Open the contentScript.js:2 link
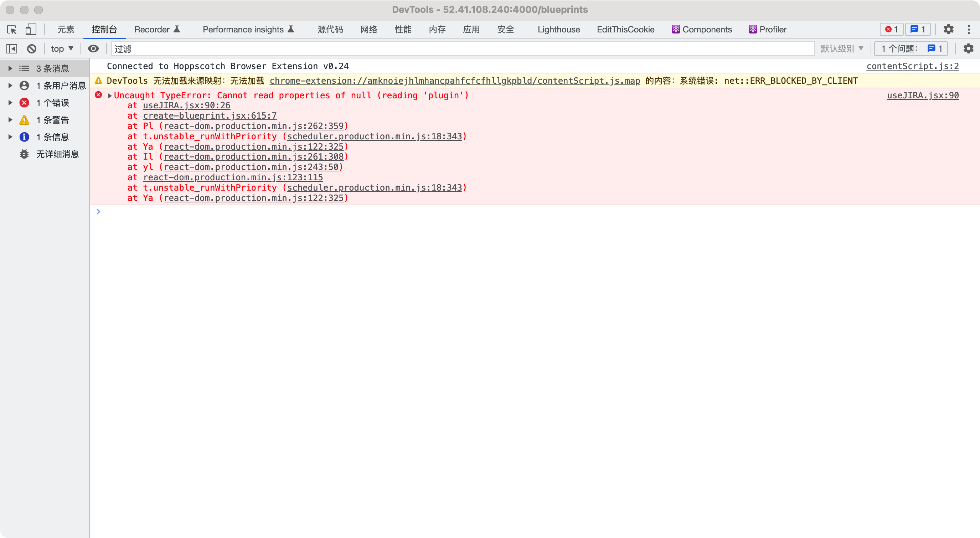 click(913, 66)
